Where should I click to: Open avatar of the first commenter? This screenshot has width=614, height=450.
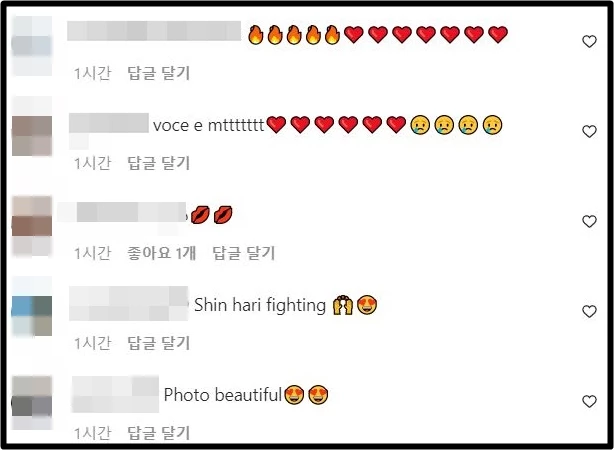coord(32,46)
